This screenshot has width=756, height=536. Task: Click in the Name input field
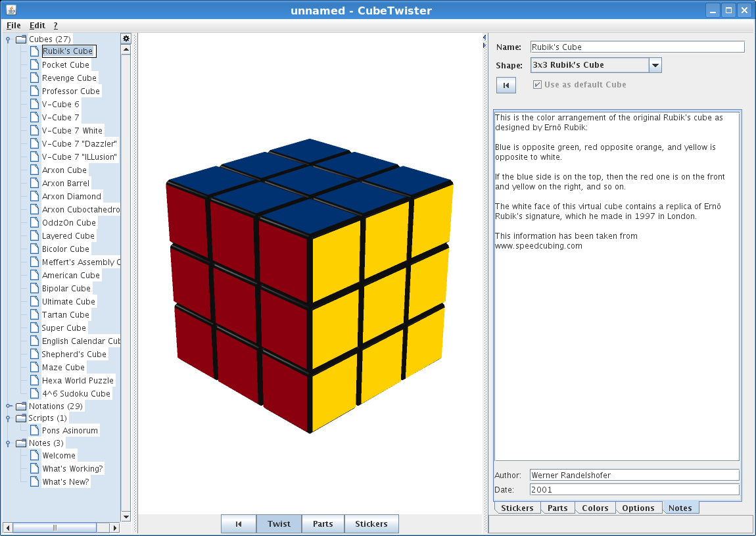(638, 47)
